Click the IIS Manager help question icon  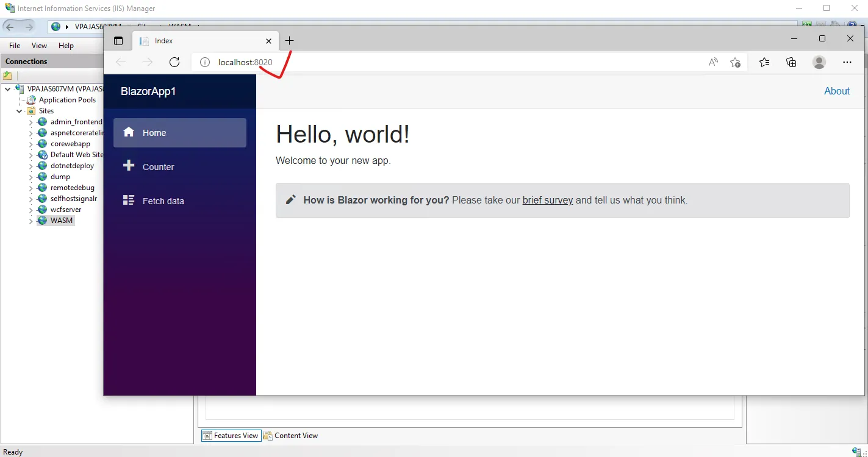[x=853, y=26]
